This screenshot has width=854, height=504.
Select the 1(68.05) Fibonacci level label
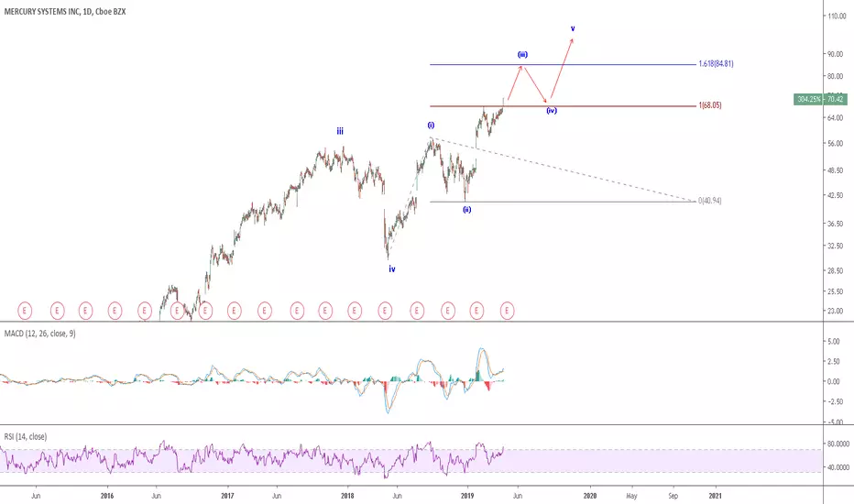(709, 105)
